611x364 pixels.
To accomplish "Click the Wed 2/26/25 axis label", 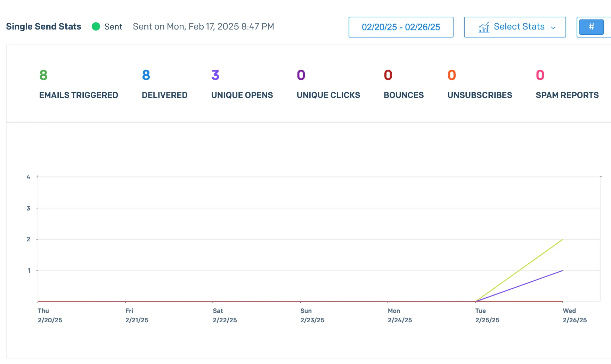I will [x=575, y=315].
